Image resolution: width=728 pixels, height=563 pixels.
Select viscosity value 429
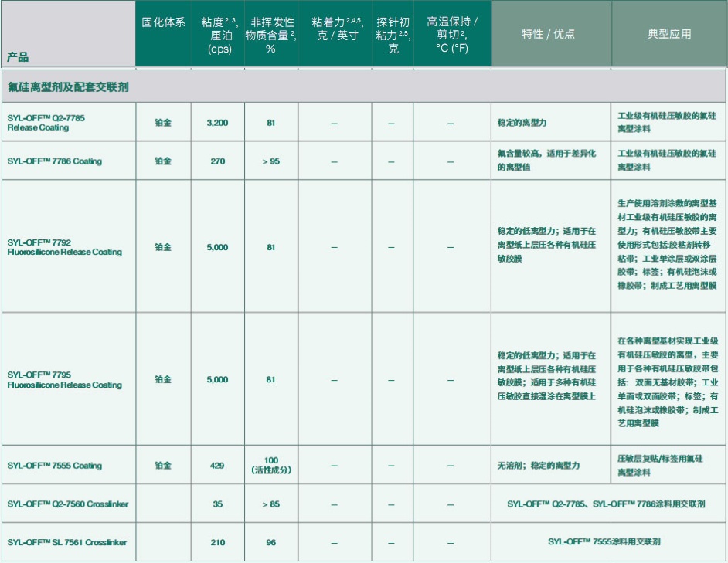[x=217, y=466]
